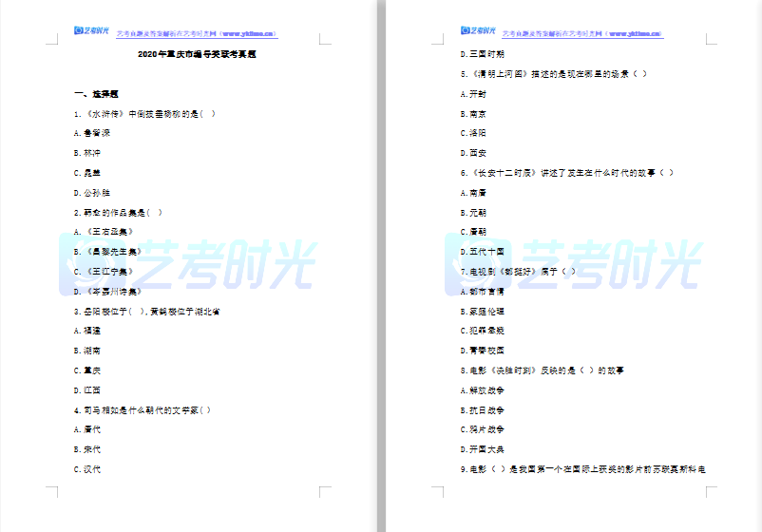Choose option C.汉代 for question 4

click(86, 469)
